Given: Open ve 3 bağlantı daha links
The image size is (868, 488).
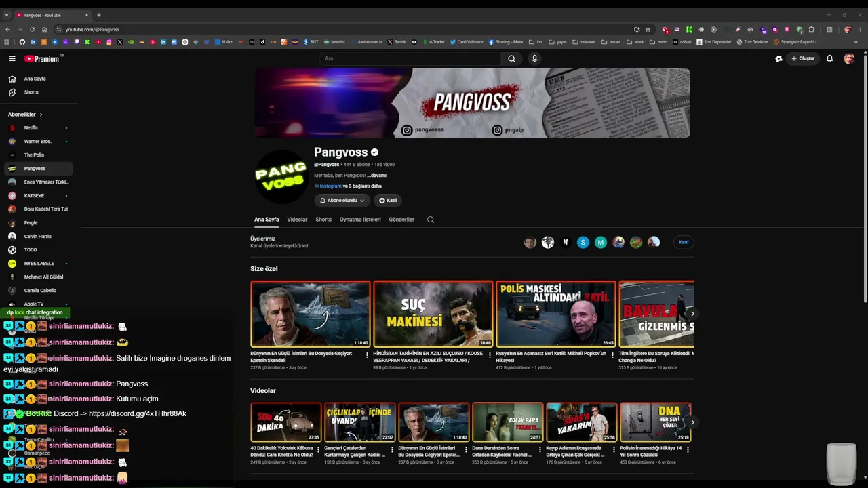Looking at the screenshot, I should click(362, 186).
